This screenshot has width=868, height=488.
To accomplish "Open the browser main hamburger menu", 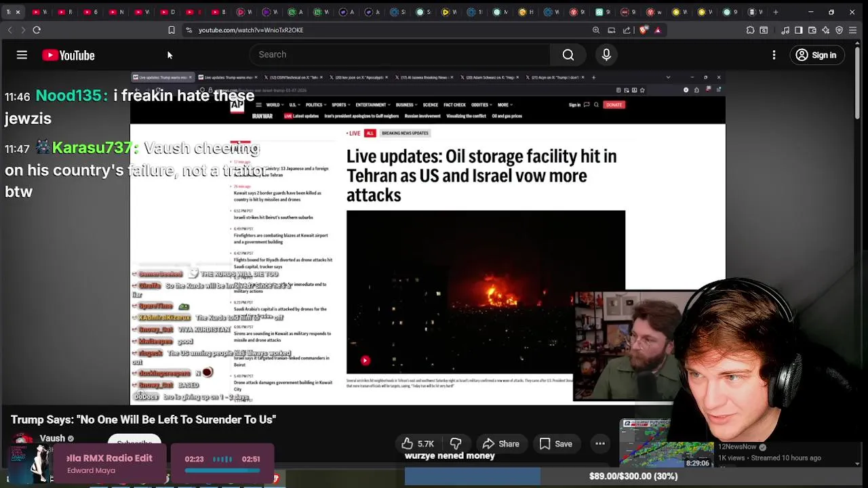I will [x=854, y=30].
